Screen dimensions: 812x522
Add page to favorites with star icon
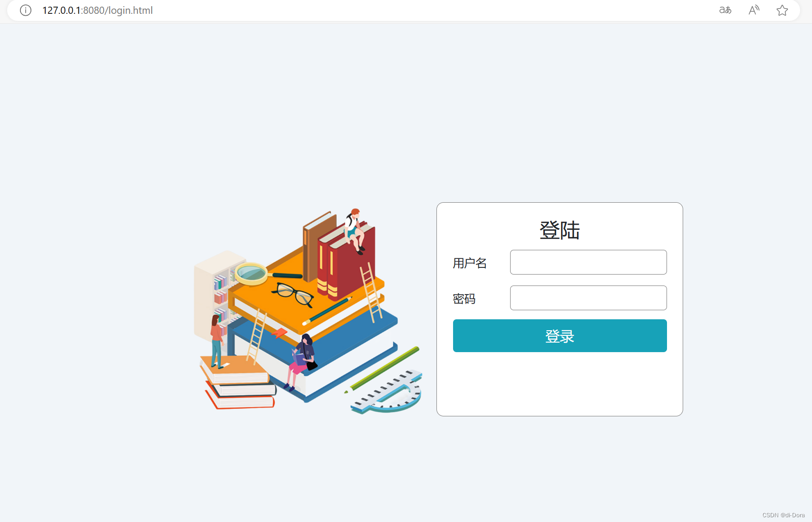[782, 10]
